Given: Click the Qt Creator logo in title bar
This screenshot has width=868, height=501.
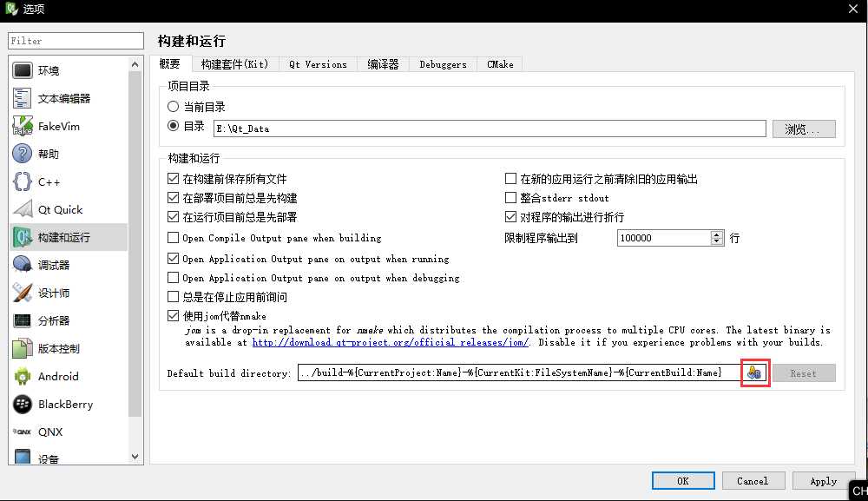Looking at the screenshot, I should (x=11, y=9).
